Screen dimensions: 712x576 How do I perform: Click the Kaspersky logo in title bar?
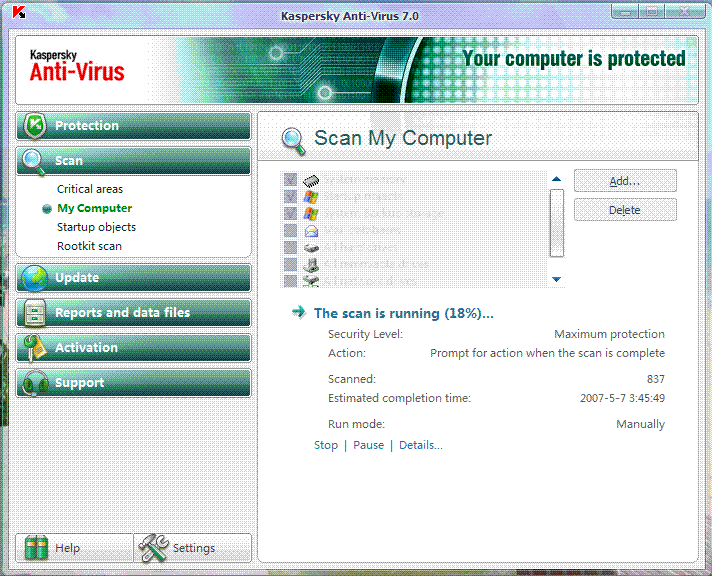(19, 12)
